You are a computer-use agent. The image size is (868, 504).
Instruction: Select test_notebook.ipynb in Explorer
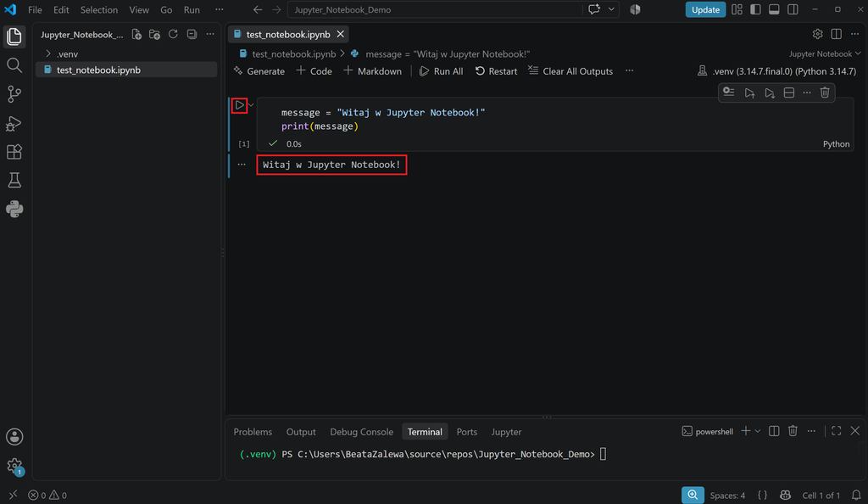126,70
